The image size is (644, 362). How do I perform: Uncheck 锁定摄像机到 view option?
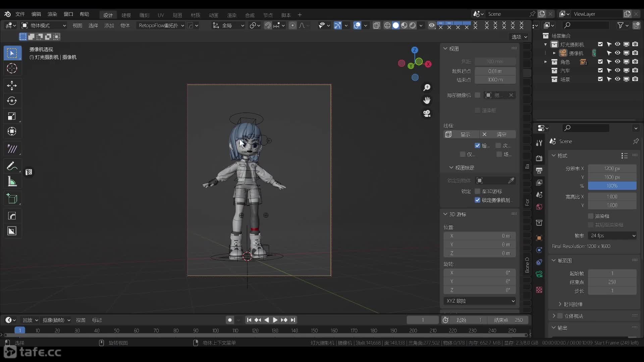(x=478, y=200)
